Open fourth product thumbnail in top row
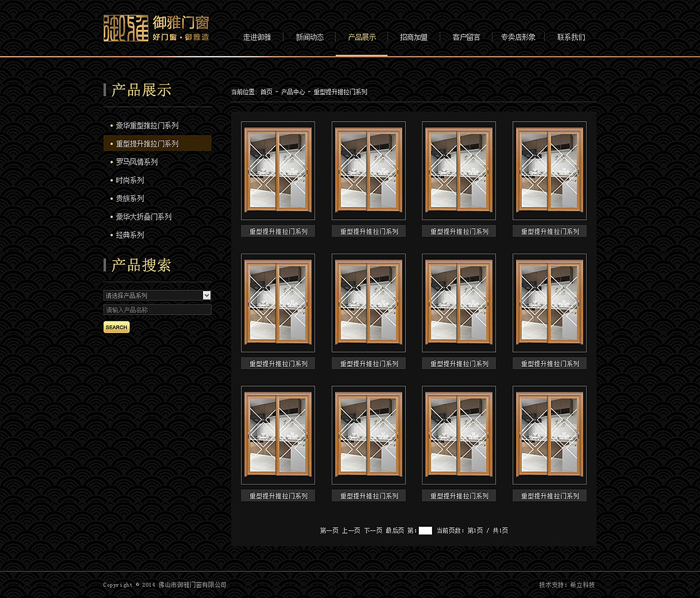 [550, 171]
